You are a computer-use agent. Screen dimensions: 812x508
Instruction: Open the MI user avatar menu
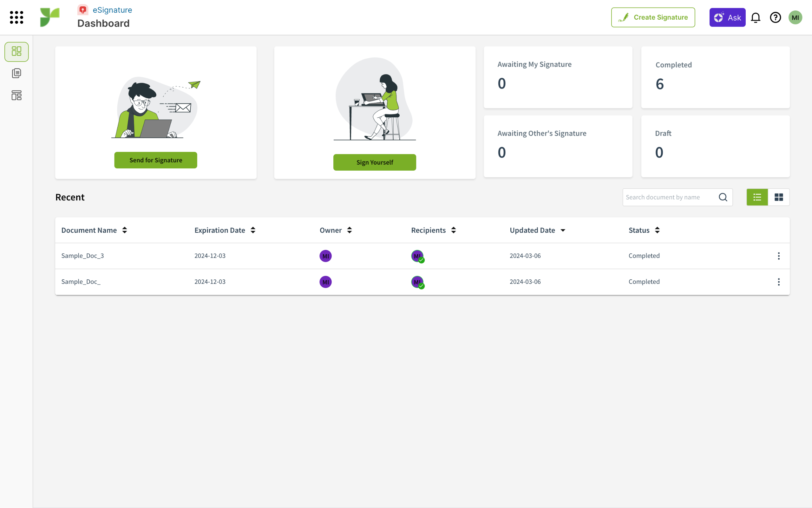point(795,17)
